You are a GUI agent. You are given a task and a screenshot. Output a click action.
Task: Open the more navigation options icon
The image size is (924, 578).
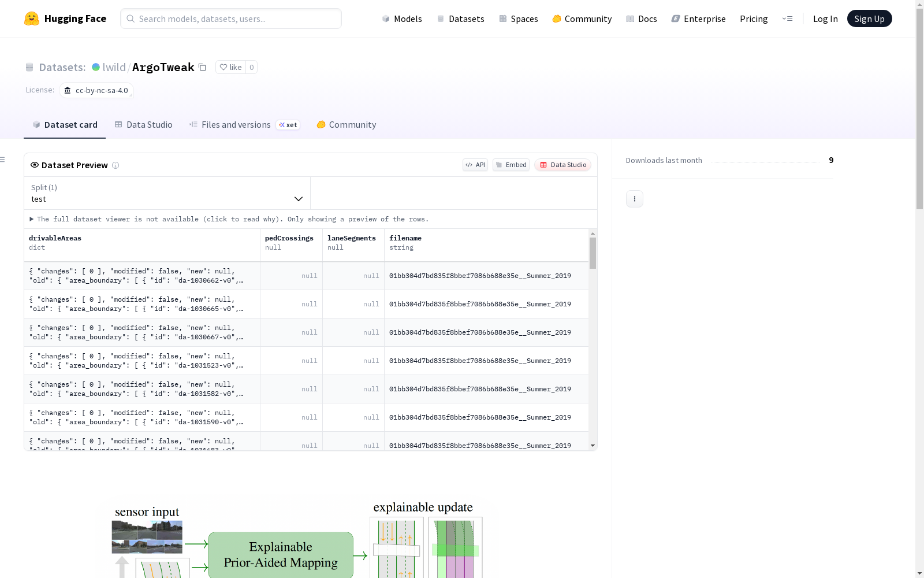tap(787, 18)
